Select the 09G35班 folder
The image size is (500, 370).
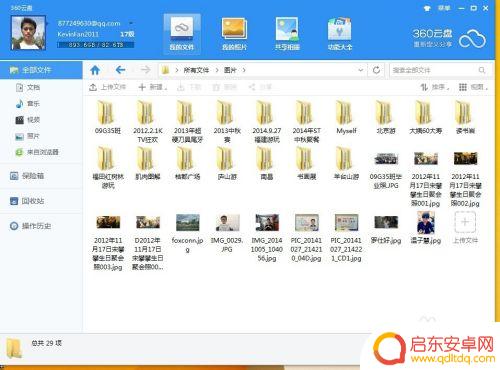click(x=108, y=117)
